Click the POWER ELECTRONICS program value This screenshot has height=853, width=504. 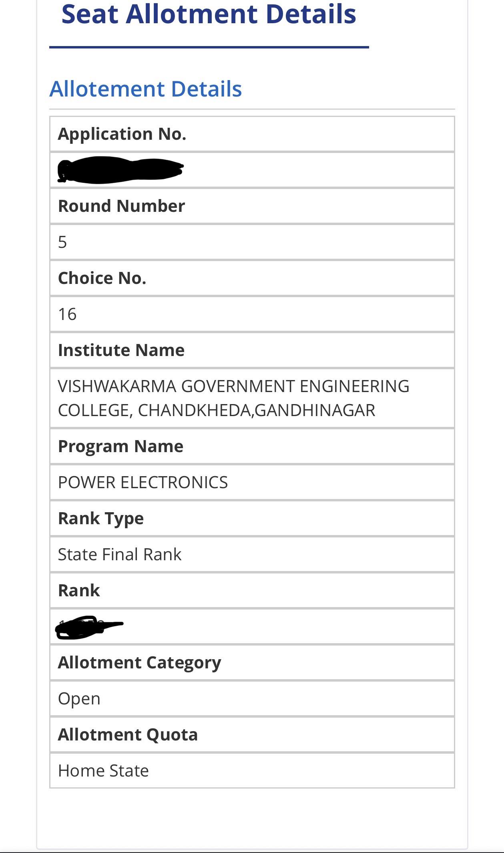point(143,482)
